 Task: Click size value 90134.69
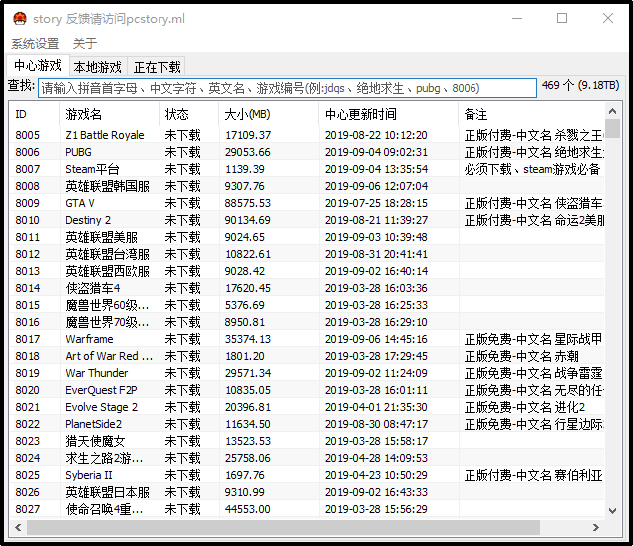tap(247, 220)
